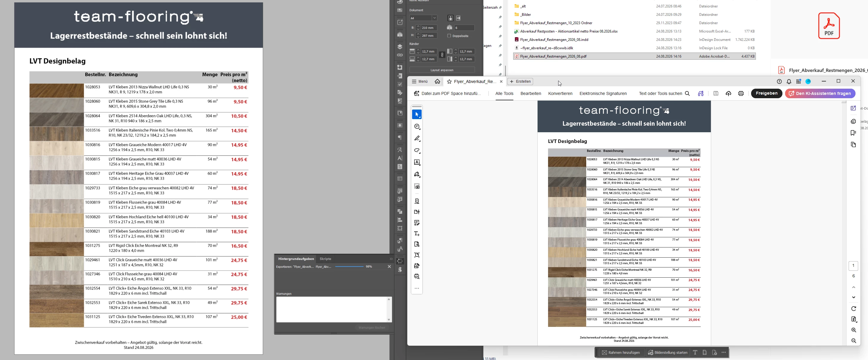Image resolution: width=868 pixels, height=360 pixels.
Task: Switch to the Skripte panel tab
Action: (325, 259)
